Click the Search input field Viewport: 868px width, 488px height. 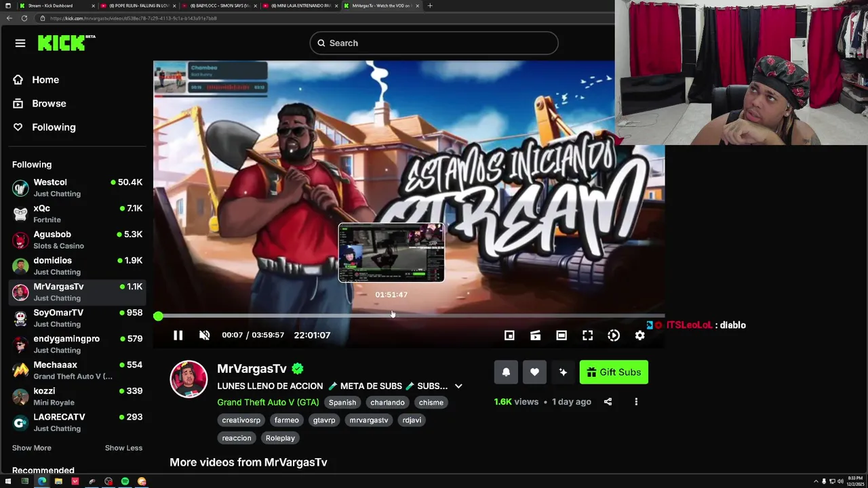[434, 43]
